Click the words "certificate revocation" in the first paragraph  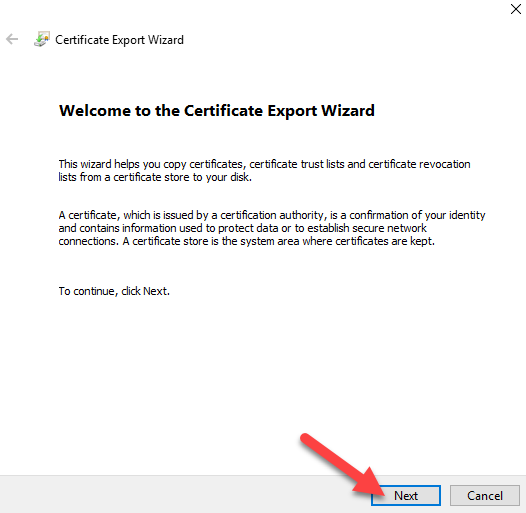click(x=419, y=164)
